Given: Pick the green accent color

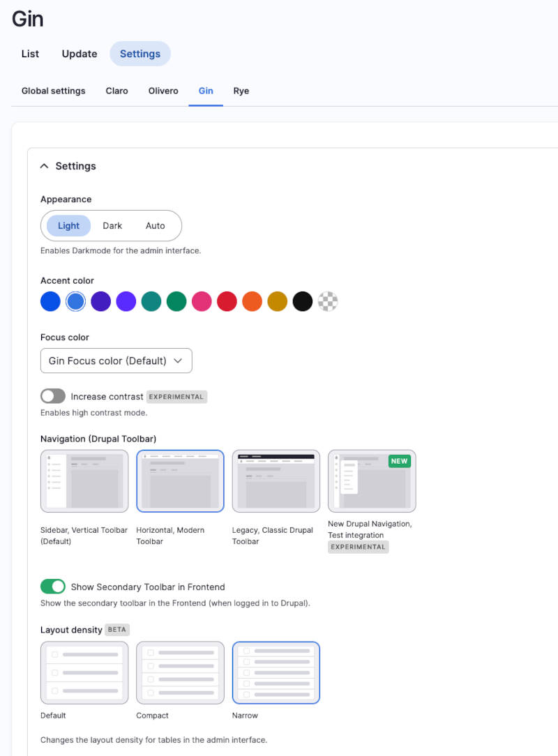Looking at the screenshot, I should pos(176,301).
